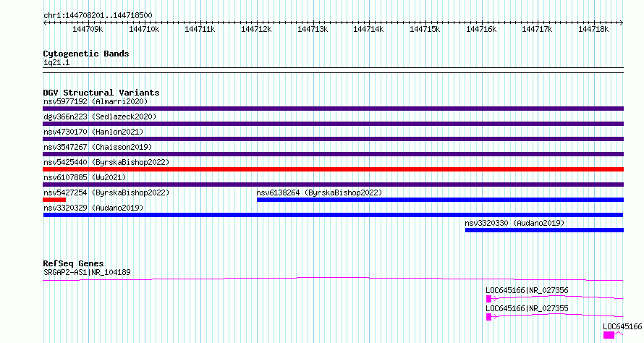The width and height of the screenshot is (644, 343).
Task: Click the 144715k ruler tick label
Action: pos(425,30)
